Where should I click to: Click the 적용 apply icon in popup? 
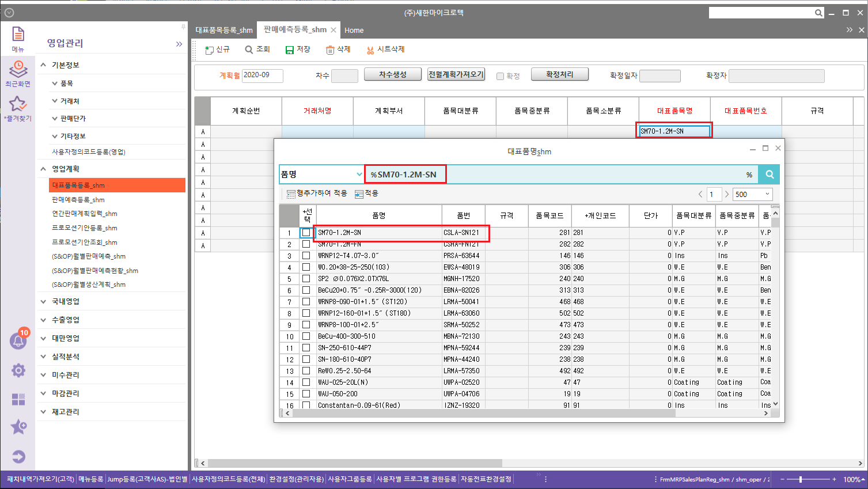click(367, 194)
